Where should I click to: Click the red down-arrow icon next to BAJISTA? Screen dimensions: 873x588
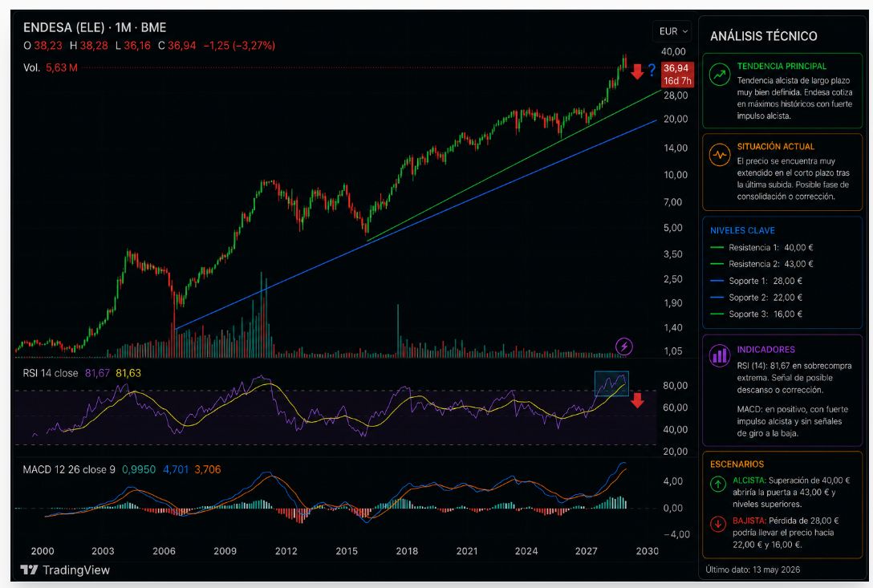[x=718, y=524]
